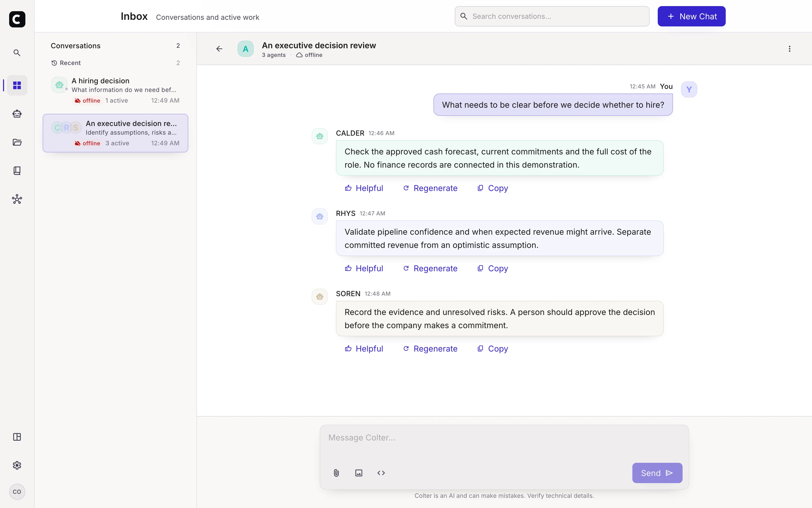Click the chat title An executive decision review
812x508 pixels.
(x=319, y=45)
